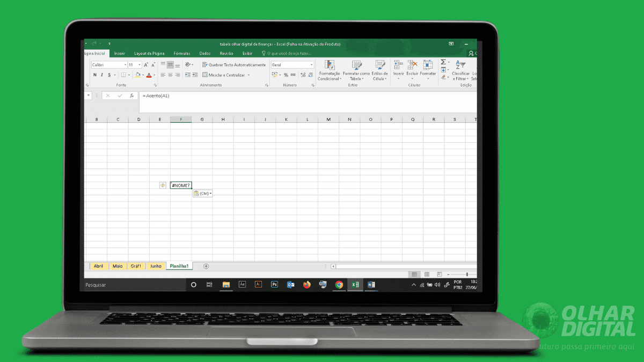This screenshot has width=644, height=362.
Task: Apply bold formatting with the N icon
Action: (x=95, y=75)
